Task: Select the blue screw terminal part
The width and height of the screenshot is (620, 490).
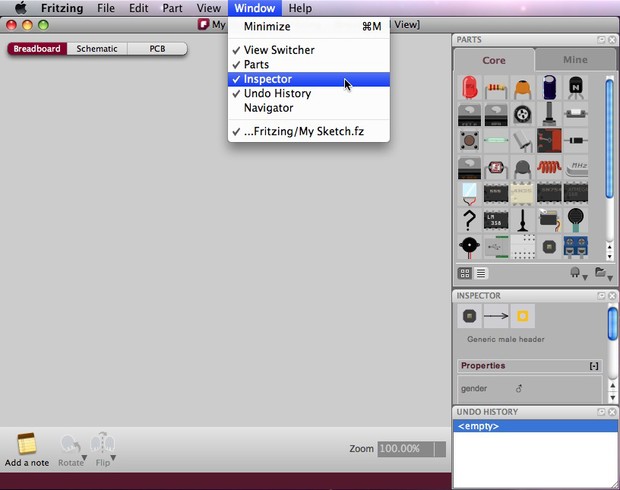Action: click(575, 247)
